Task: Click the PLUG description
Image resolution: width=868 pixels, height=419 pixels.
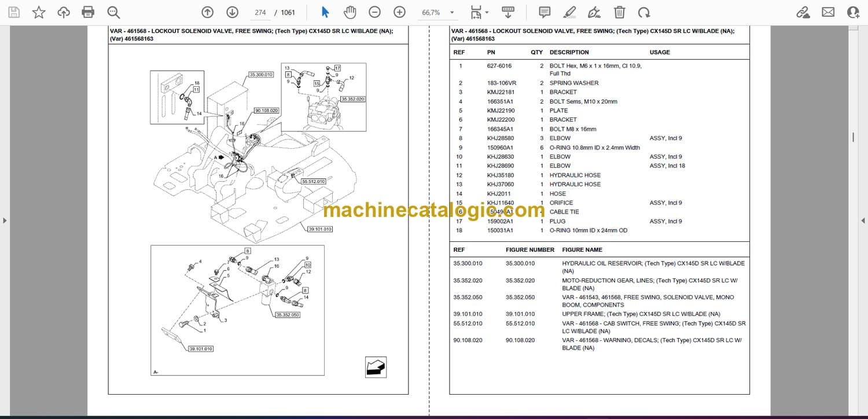Action: pyautogui.click(x=557, y=221)
